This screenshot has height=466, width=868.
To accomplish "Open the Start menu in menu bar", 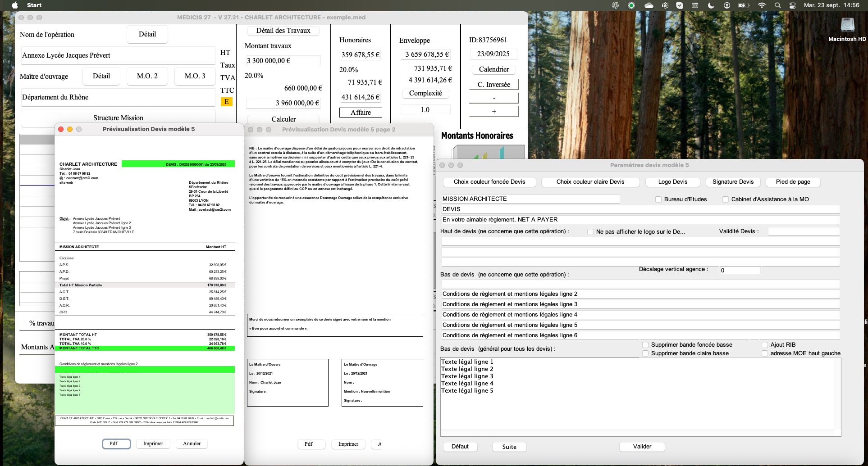I will coord(34,5).
